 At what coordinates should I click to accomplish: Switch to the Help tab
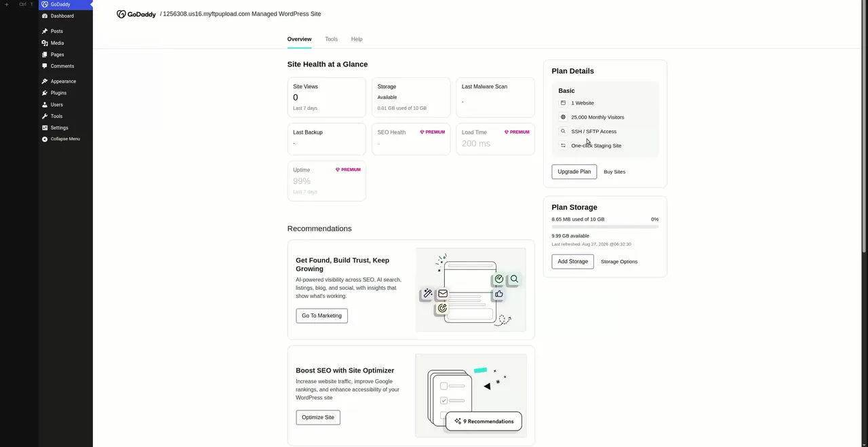click(x=357, y=39)
